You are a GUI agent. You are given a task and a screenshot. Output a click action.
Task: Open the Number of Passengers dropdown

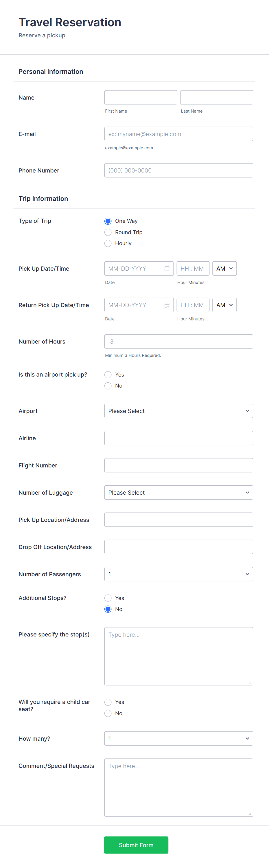coord(178,574)
